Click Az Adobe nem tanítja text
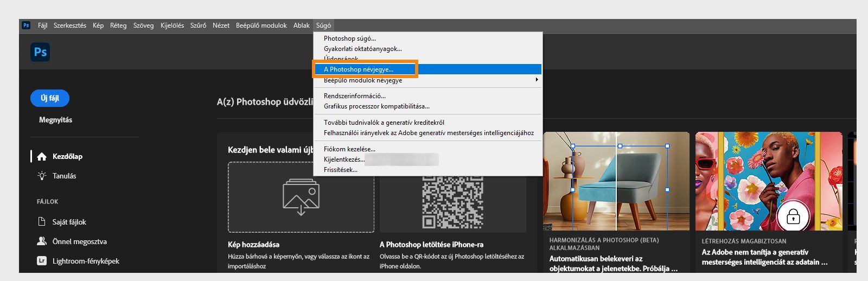Viewport: 868px width, 281px height. click(x=764, y=257)
